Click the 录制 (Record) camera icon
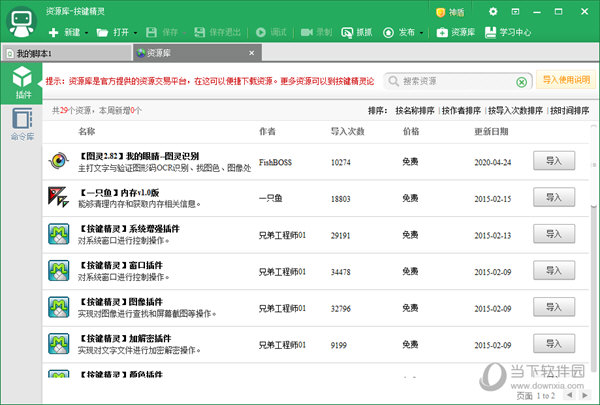 click(x=307, y=33)
